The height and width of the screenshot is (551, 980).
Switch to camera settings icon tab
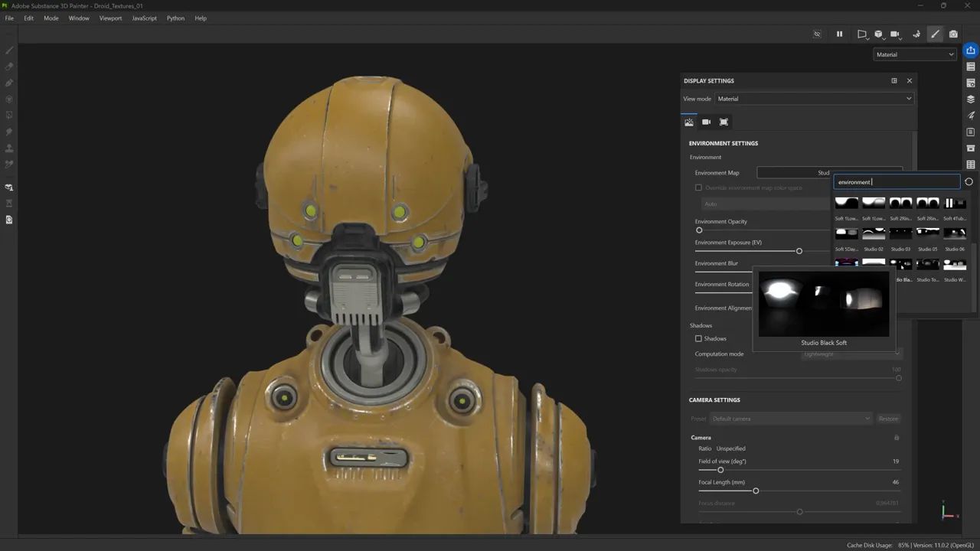tap(706, 122)
